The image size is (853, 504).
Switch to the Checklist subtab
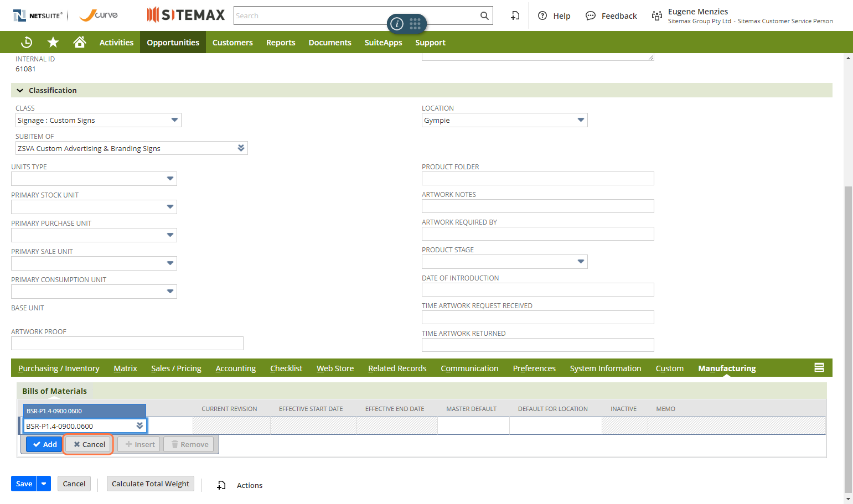286,368
